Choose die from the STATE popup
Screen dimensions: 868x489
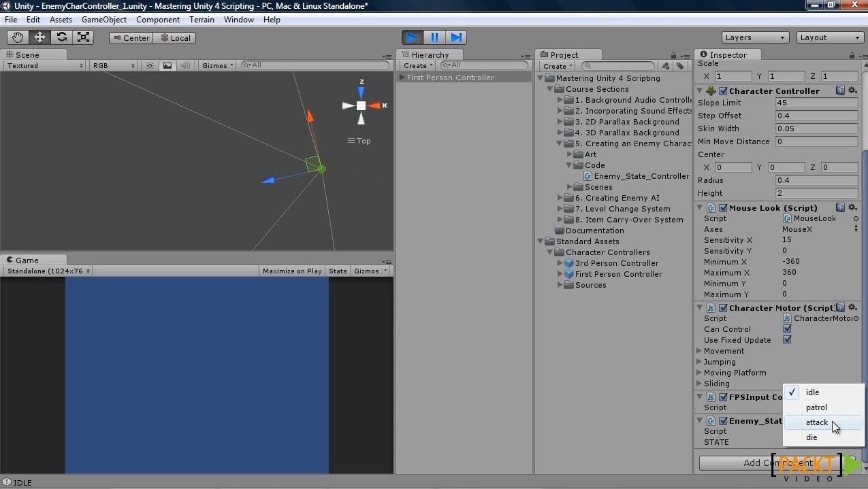pyautogui.click(x=824, y=437)
